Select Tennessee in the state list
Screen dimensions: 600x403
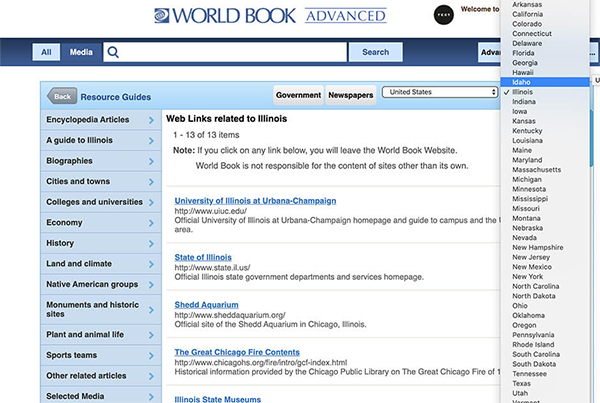[545, 374]
